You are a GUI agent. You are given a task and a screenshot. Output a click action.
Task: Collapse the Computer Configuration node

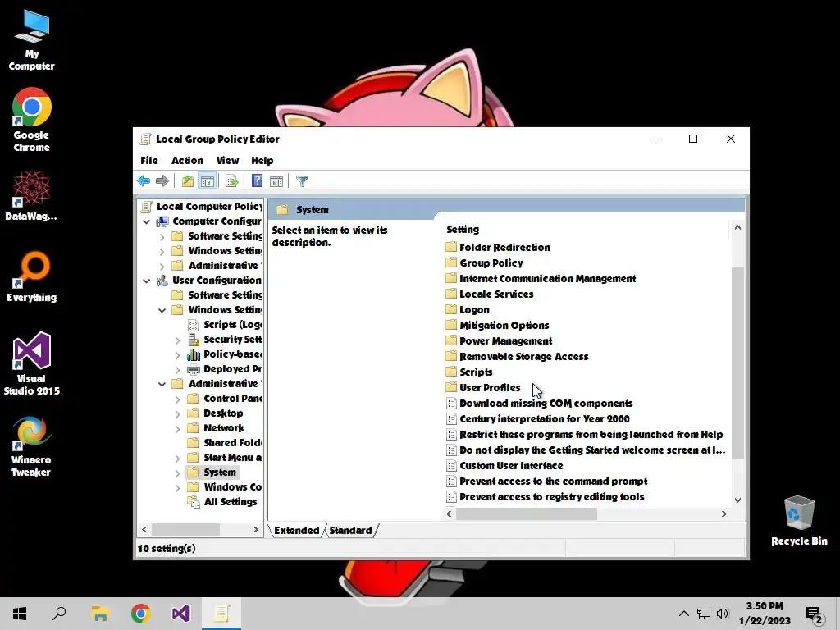pyautogui.click(x=146, y=221)
